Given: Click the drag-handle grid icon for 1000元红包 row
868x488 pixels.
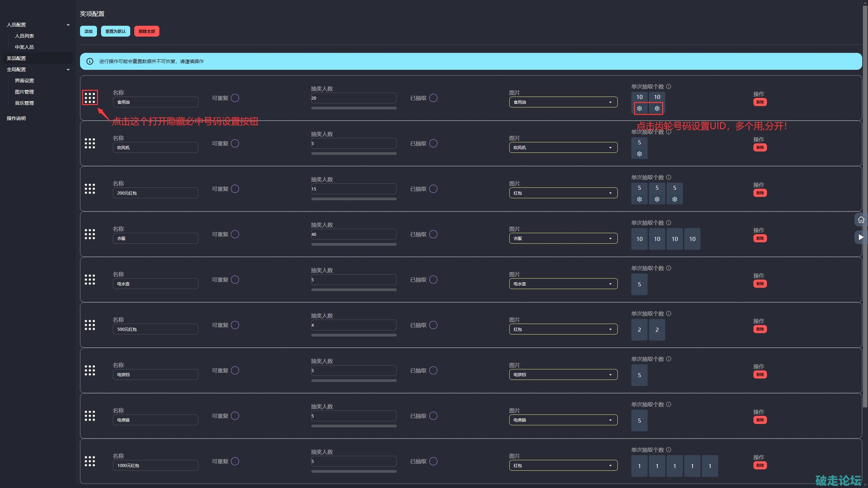Looking at the screenshot, I should point(90,461).
